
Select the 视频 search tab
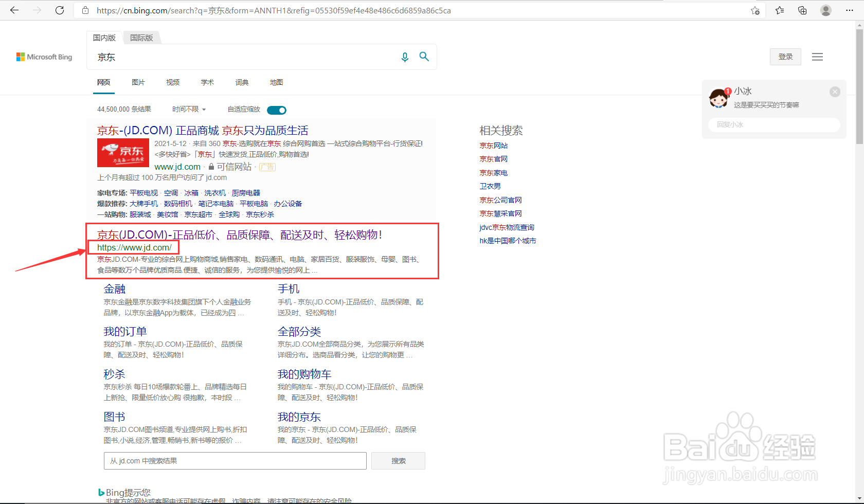click(173, 82)
